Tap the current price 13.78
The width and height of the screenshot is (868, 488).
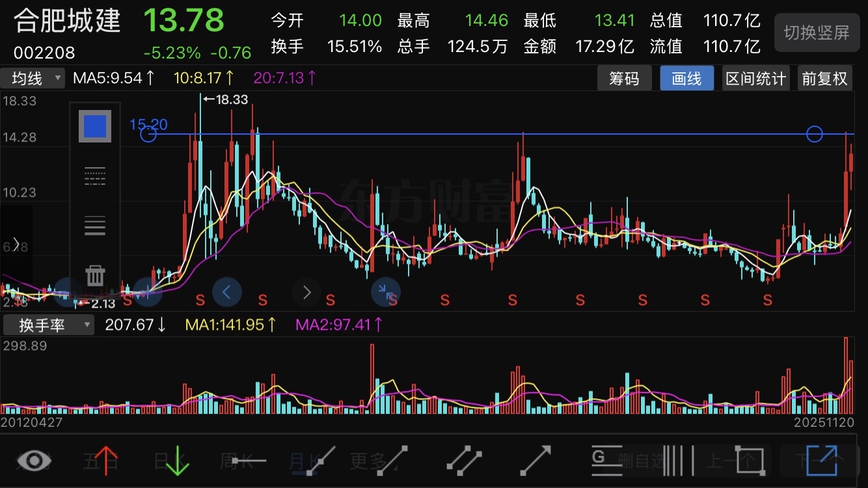pyautogui.click(x=183, y=20)
